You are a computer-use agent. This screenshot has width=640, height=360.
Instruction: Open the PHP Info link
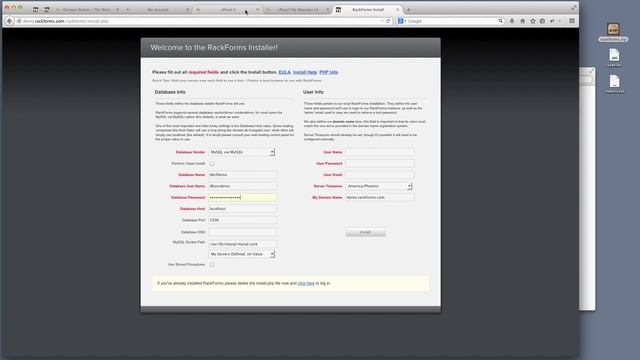(329, 72)
